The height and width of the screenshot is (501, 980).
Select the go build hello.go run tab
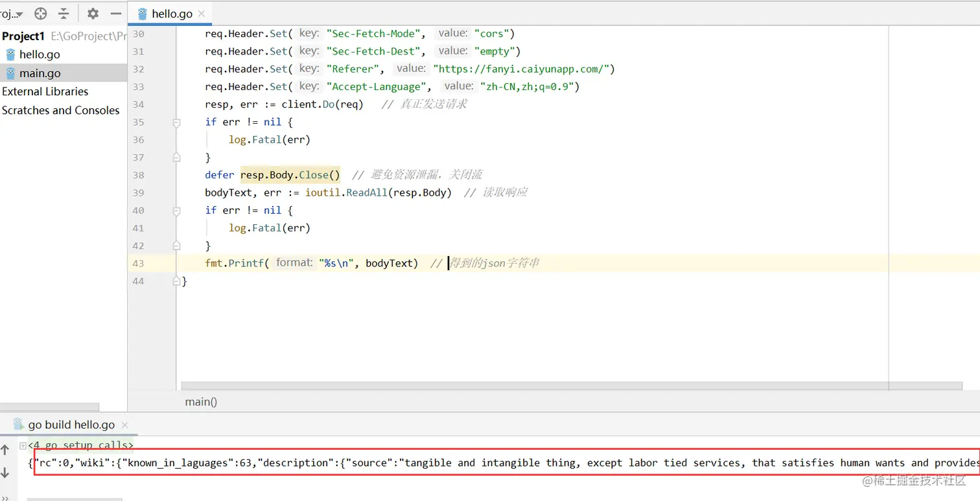[x=71, y=425]
